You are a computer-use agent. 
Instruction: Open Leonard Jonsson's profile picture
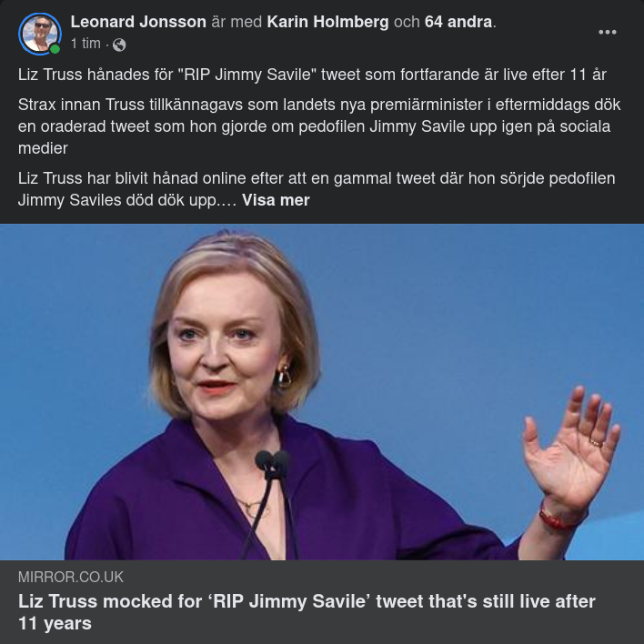click(x=39, y=34)
